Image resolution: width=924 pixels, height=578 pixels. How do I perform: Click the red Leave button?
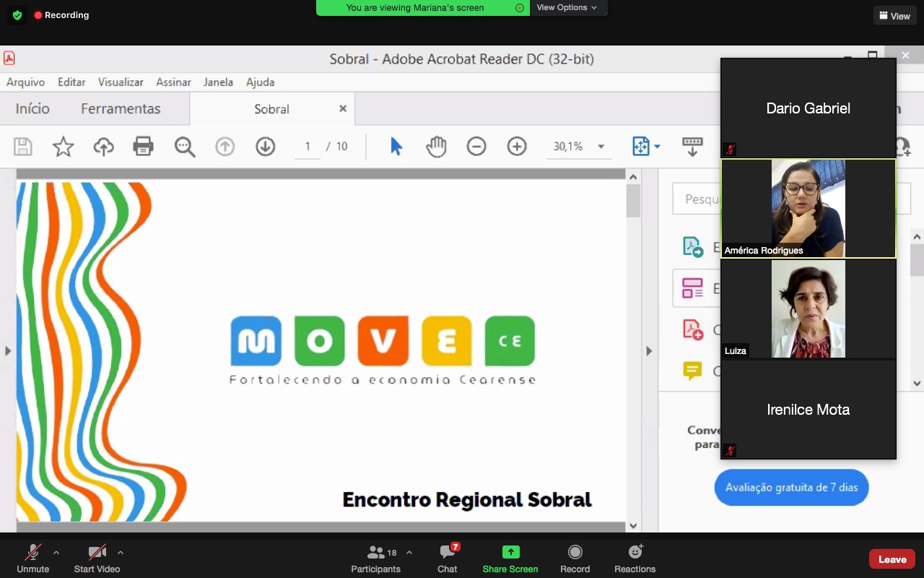[x=892, y=559]
